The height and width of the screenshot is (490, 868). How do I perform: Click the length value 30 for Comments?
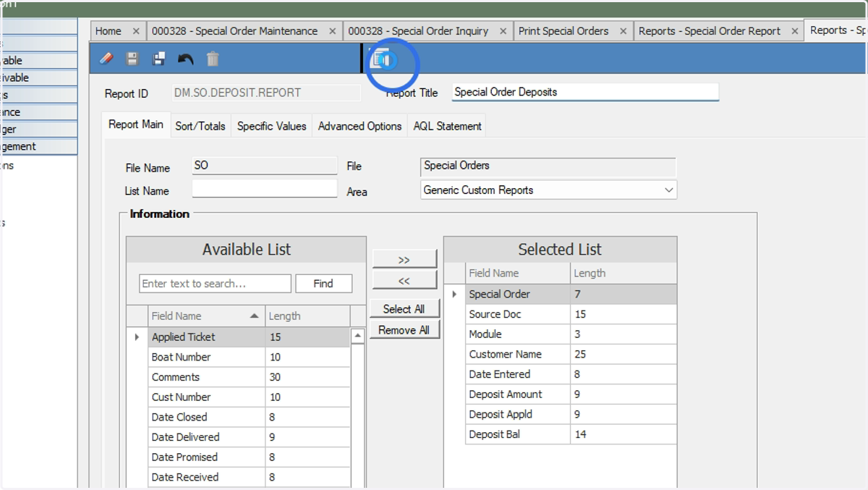[x=307, y=377]
